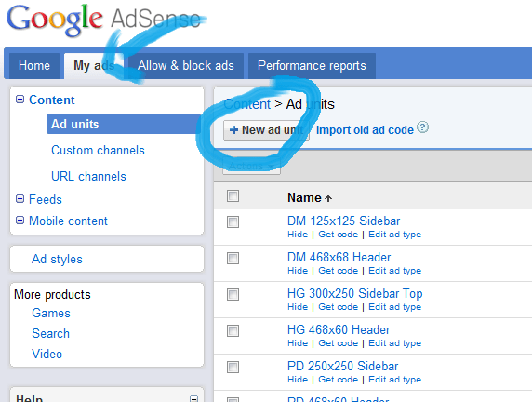Click the Feeds sidebar label
532x402 pixels.
coord(46,199)
